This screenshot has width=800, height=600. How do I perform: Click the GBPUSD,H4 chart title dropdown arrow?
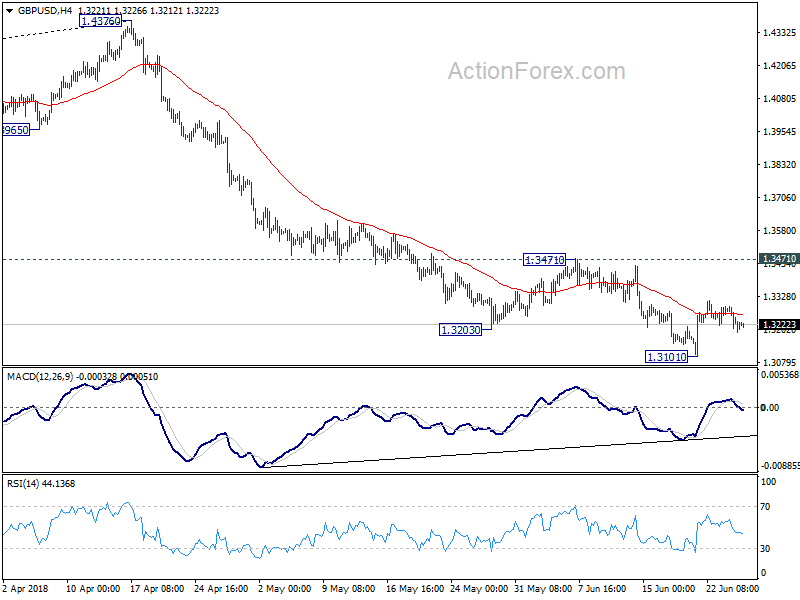(9, 11)
